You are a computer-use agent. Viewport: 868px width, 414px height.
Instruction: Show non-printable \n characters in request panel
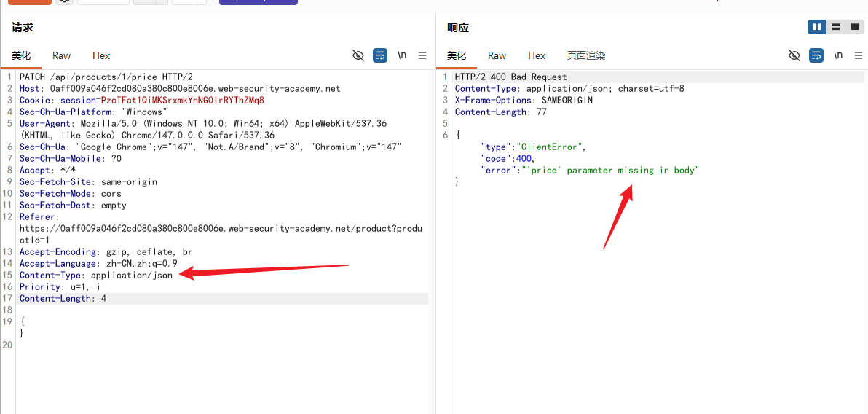point(402,55)
